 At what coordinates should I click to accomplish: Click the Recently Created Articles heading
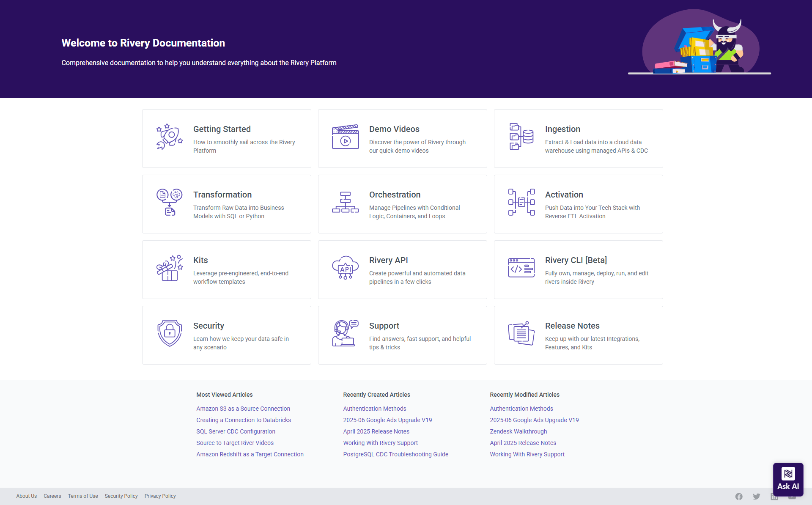[x=376, y=395]
